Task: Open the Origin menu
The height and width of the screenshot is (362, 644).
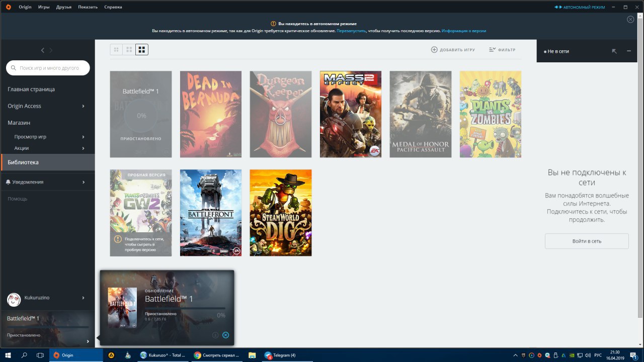Action: [x=25, y=7]
